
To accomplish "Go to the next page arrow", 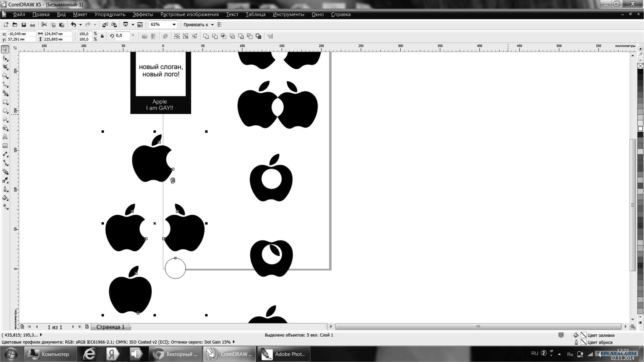I will 73,327.
